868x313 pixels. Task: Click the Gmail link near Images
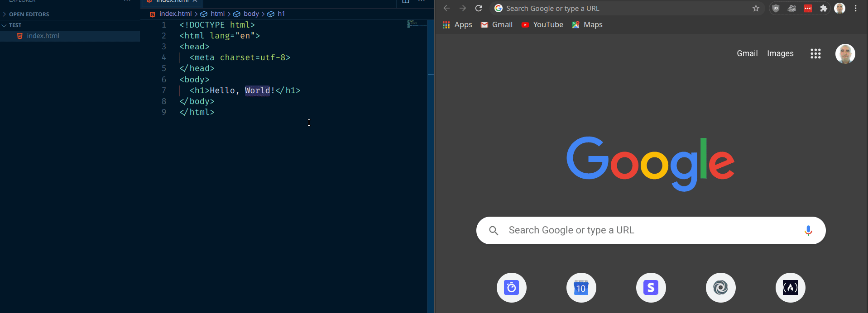click(x=747, y=53)
